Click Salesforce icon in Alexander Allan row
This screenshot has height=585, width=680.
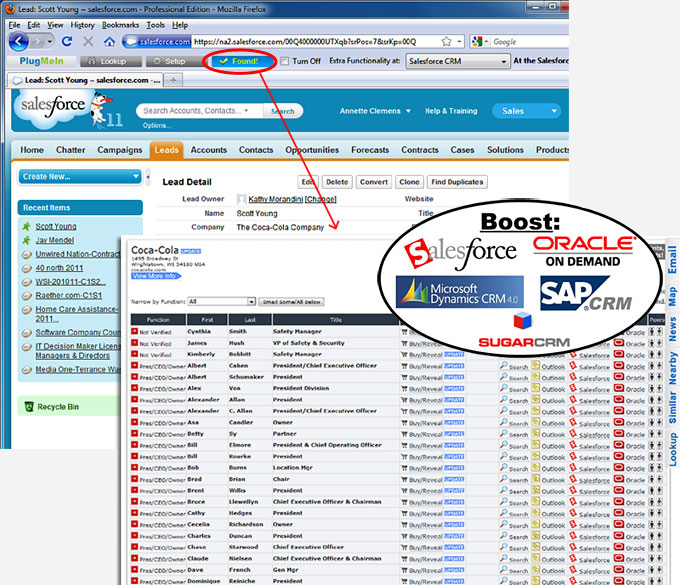point(573,400)
